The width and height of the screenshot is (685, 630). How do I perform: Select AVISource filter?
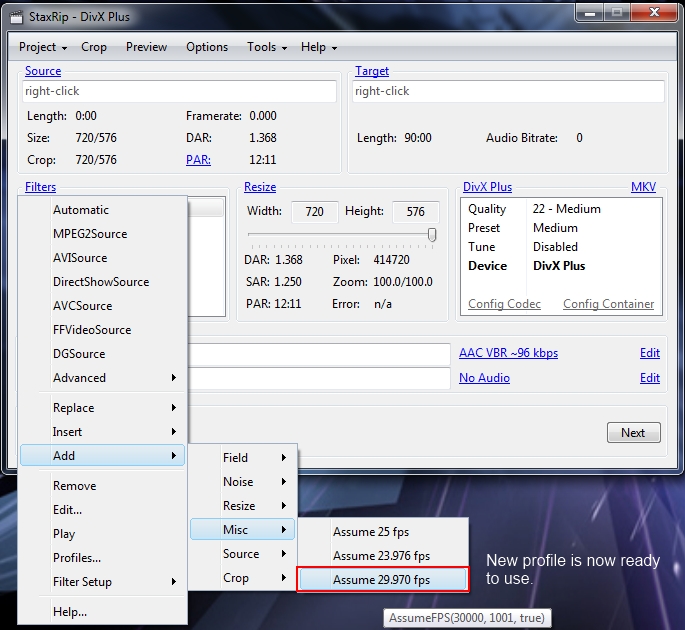[103, 258]
